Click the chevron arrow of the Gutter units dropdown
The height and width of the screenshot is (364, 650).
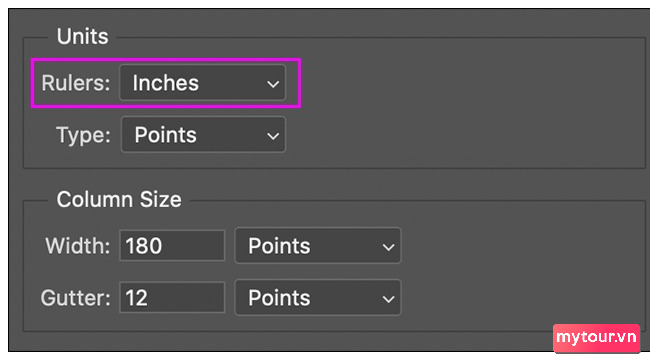pyautogui.click(x=388, y=299)
